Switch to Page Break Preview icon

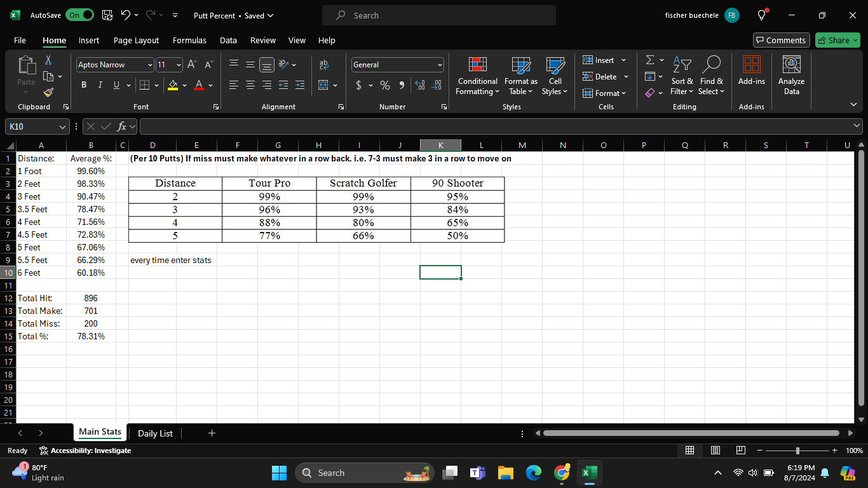(740, 451)
